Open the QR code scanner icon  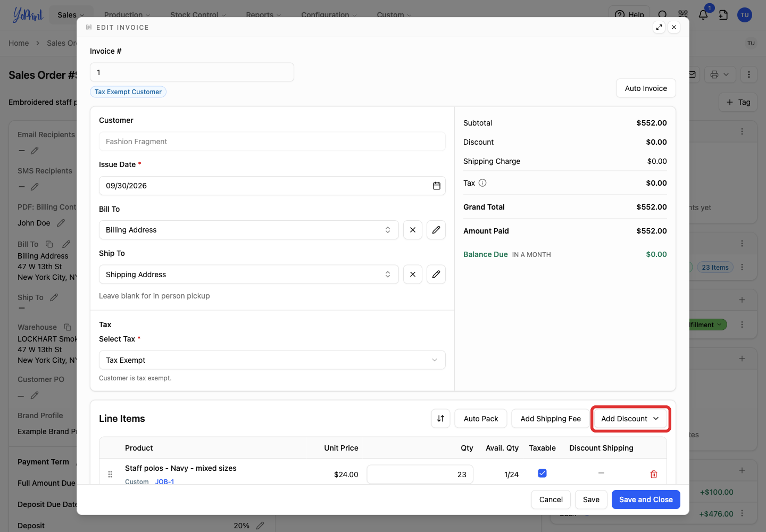point(683,14)
